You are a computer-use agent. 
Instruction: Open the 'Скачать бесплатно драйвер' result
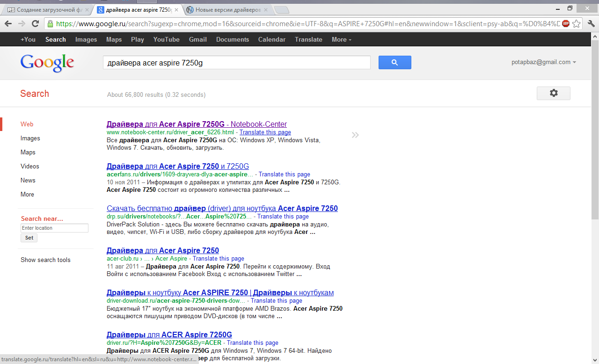point(222,208)
